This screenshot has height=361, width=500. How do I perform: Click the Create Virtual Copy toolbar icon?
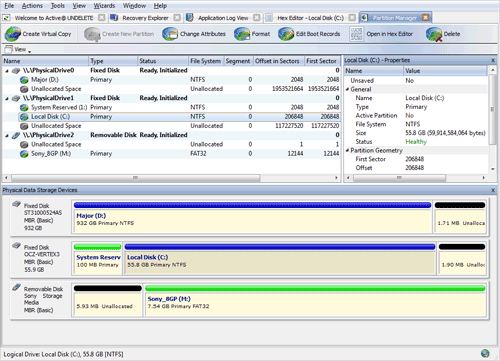click(x=13, y=34)
